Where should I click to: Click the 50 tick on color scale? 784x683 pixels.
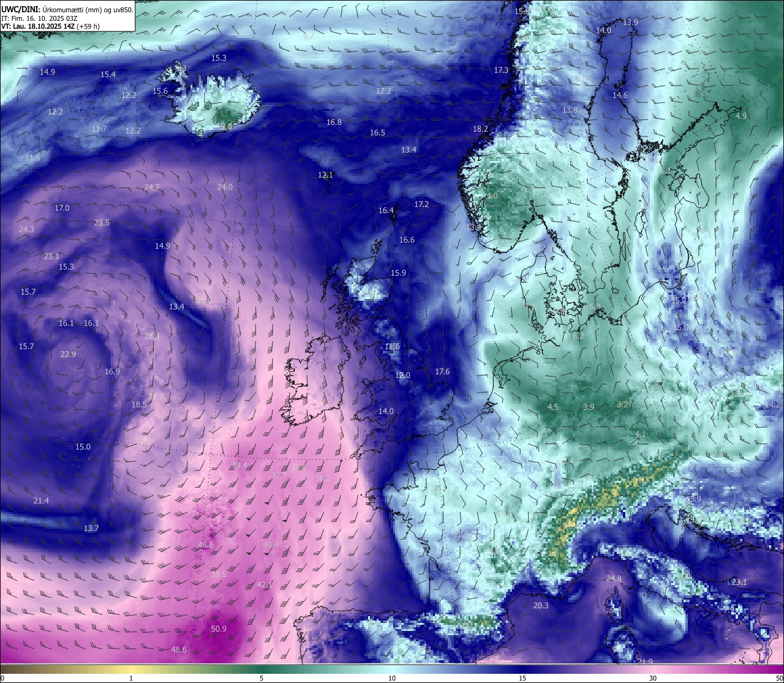click(779, 678)
